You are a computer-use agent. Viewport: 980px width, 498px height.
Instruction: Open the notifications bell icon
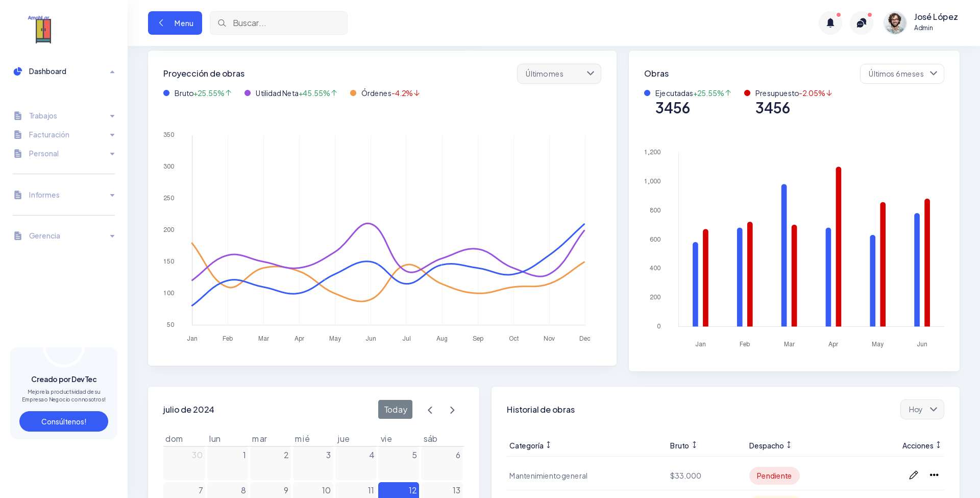830,23
